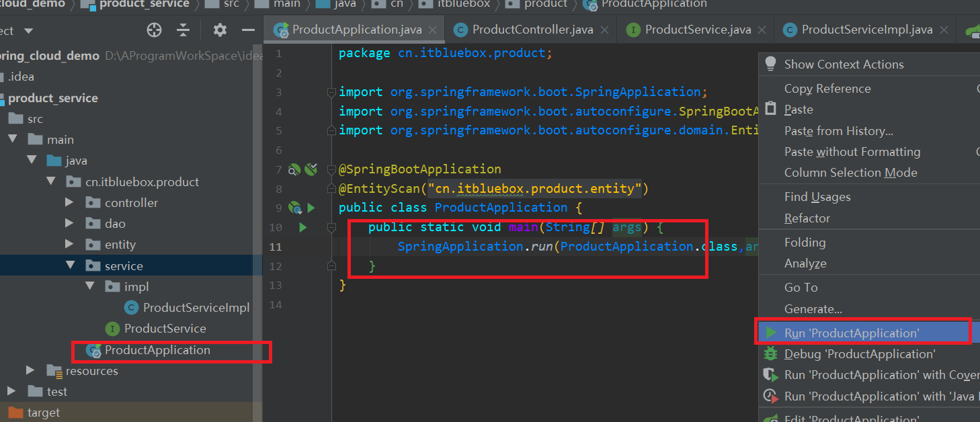Close the ProductServiceImpl.java tab
Image resolution: width=980 pixels, height=422 pixels.
pyautogui.click(x=944, y=30)
